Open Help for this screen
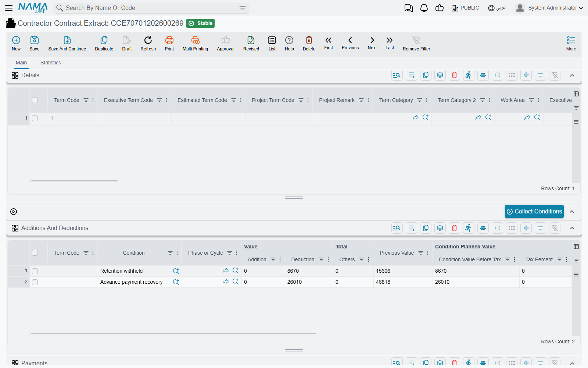This screenshot has height=368, width=588. click(x=289, y=43)
